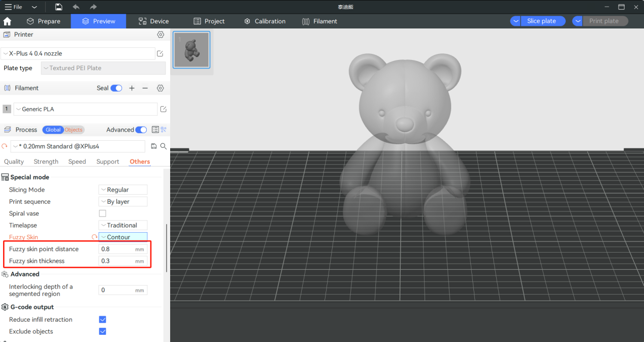Select the Speed settings tab

pos(77,162)
